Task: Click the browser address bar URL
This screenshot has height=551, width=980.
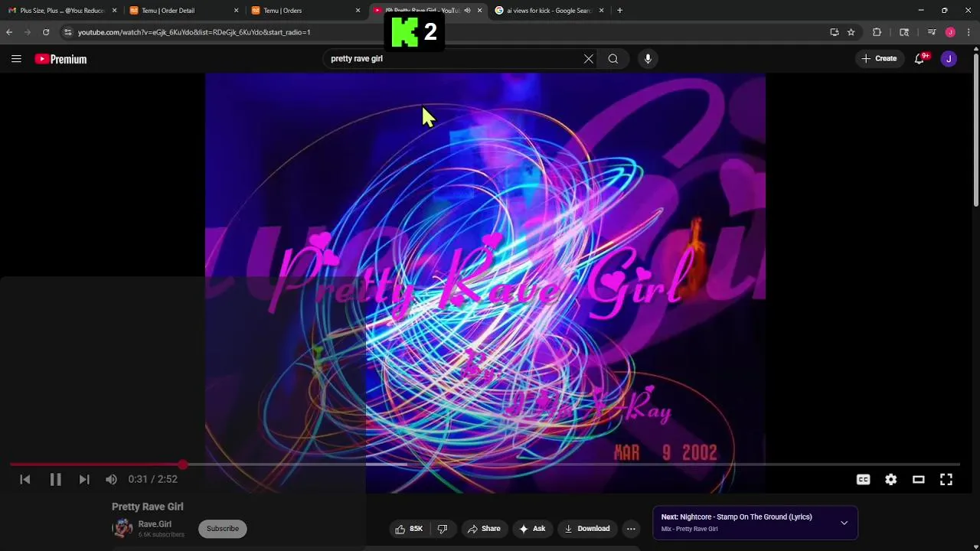Action: pos(194,32)
